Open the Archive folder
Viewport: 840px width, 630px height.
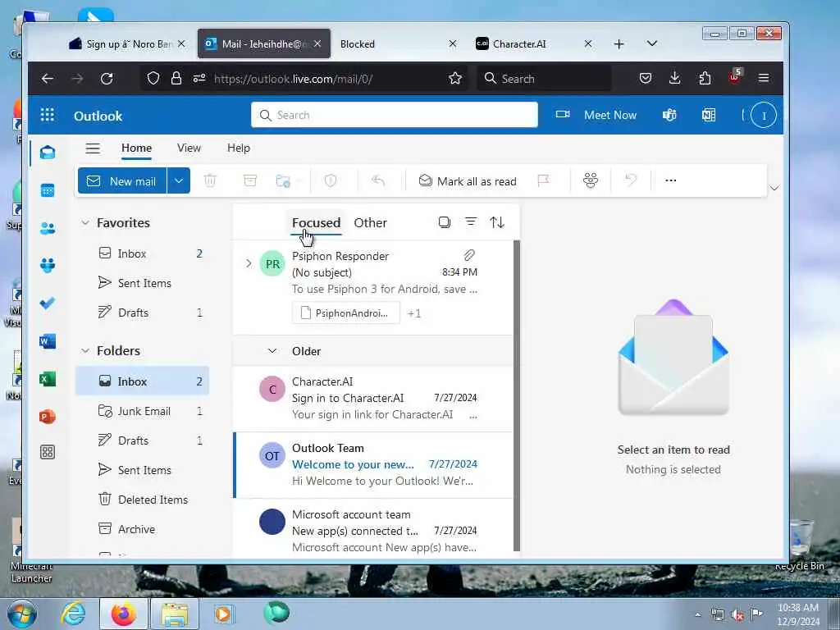pyautogui.click(x=142, y=529)
